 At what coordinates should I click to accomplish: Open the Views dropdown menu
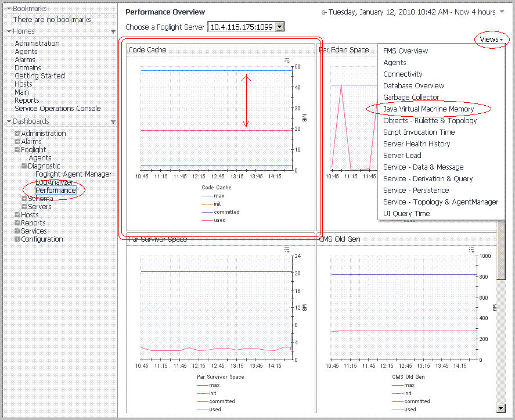tap(491, 40)
